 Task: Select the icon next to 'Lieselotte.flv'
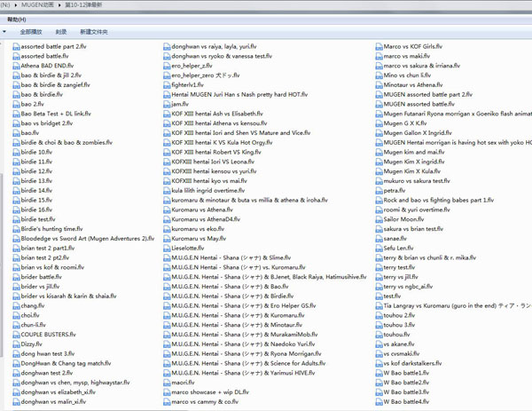pos(167,249)
